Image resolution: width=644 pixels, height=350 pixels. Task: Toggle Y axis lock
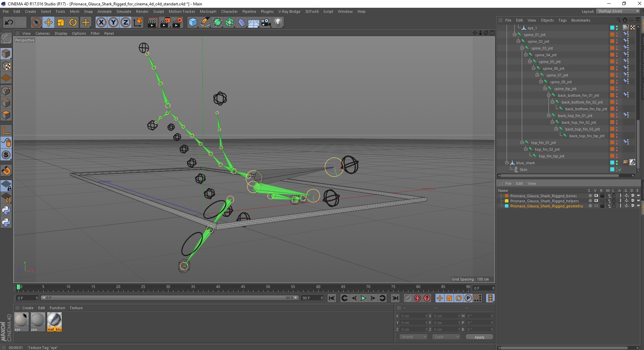[113, 23]
